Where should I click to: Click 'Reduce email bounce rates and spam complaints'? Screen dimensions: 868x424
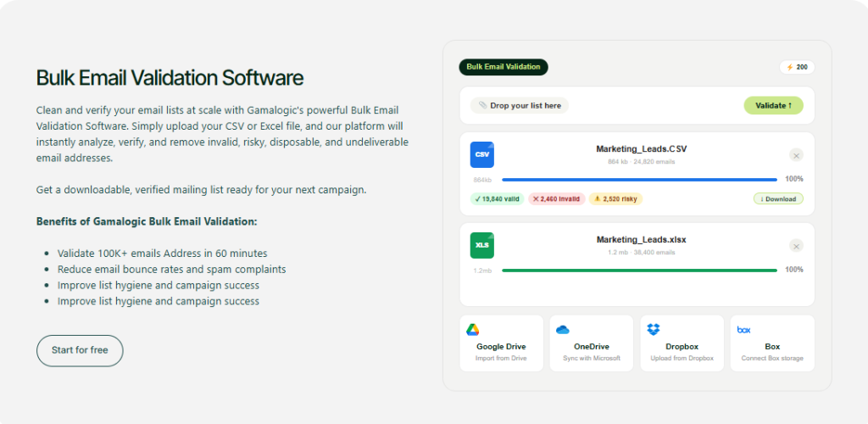pyautogui.click(x=171, y=270)
